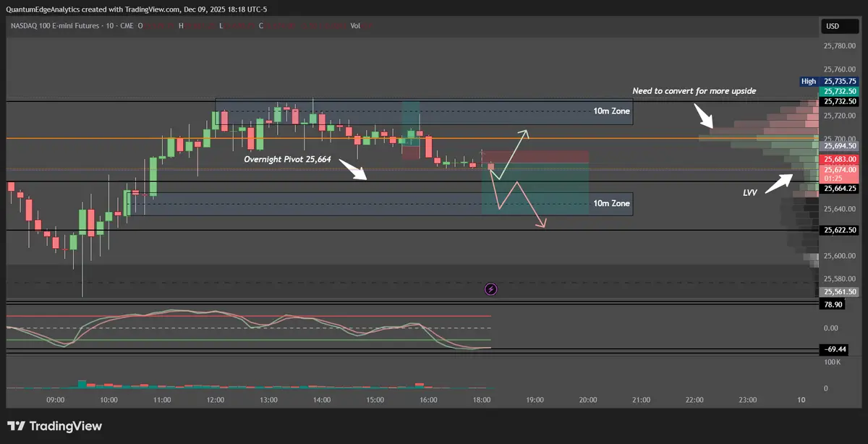Viewport: 868px width, 444px height.
Task: Click the 22:00 time axis label
Action: [x=694, y=399]
